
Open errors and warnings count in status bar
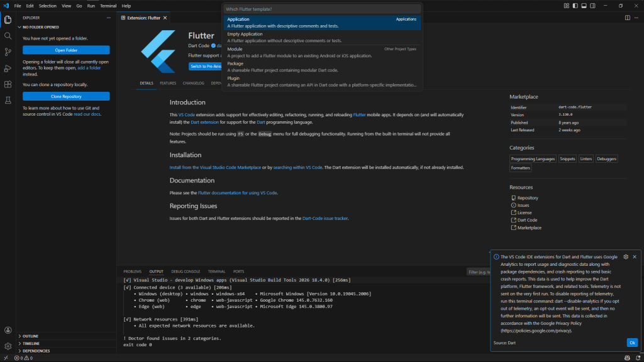(x=23, y=358)
